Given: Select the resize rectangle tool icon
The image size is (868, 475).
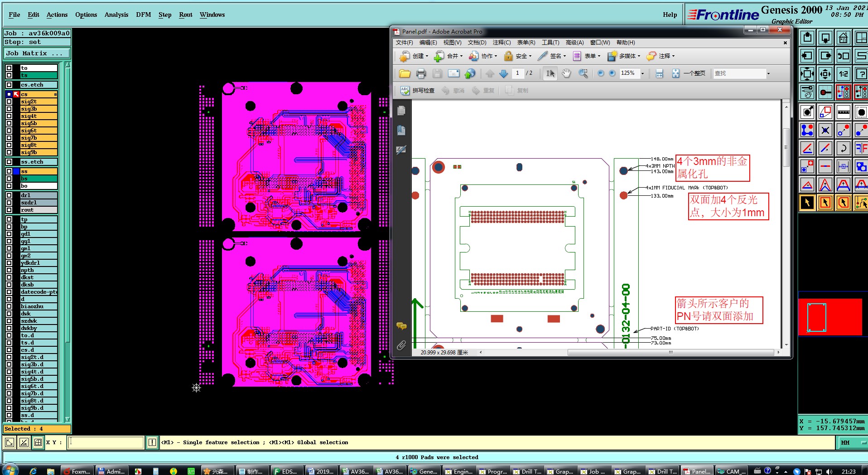Looking at the screenshot, I should [825, 112].
